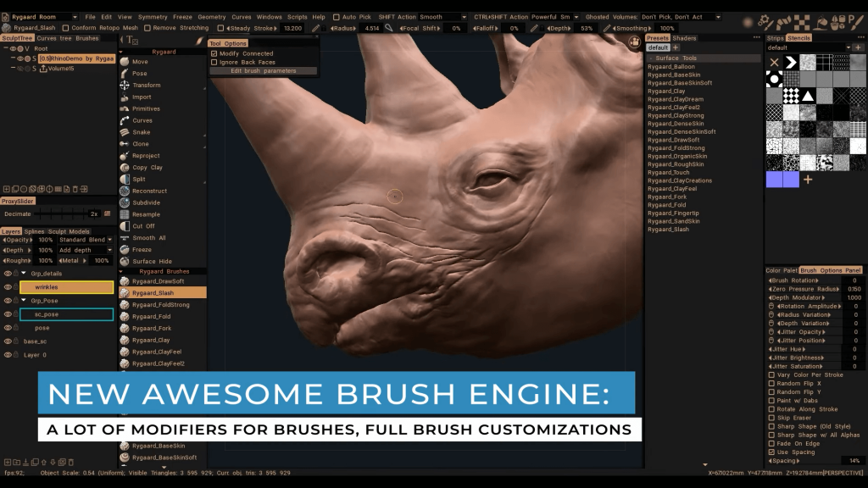Select the Surface Hide tool icon
868x488 pixels.
(x=125, y=261)
